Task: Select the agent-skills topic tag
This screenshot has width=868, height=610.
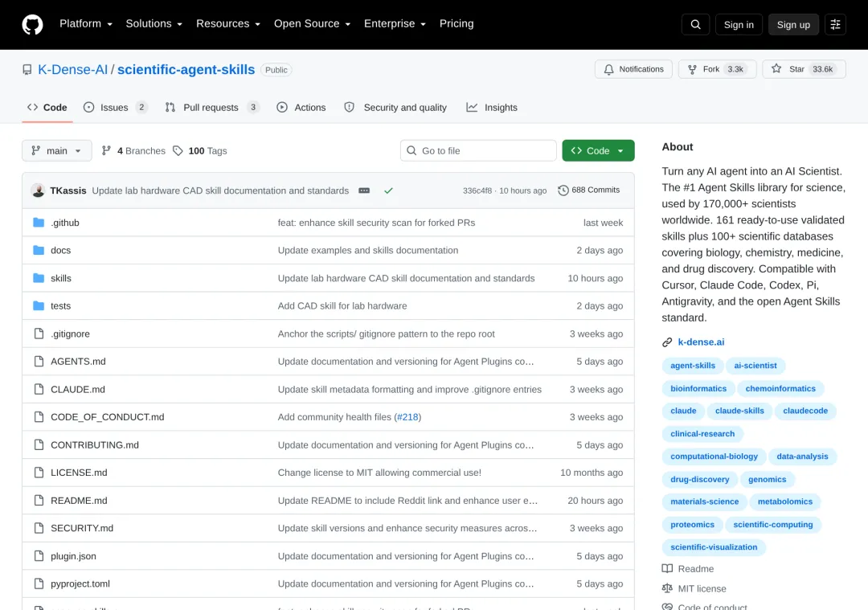Action: click(x=693, y=366)
